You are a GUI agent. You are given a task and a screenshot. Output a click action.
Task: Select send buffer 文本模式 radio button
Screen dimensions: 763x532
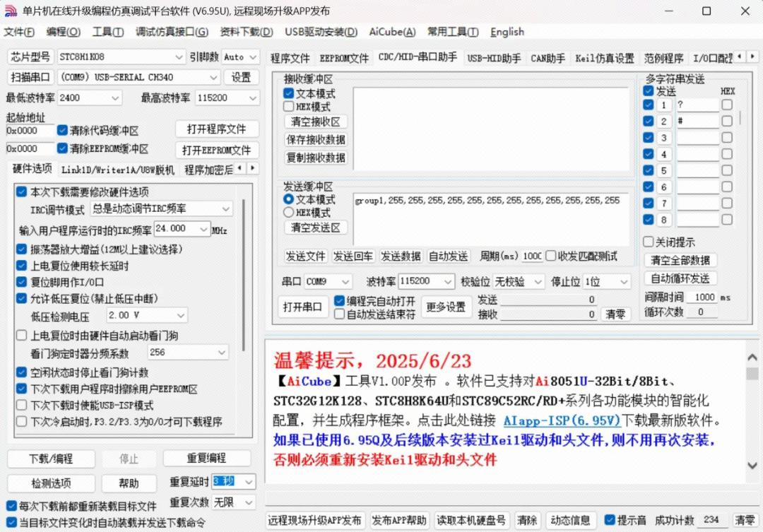point(288,199)
